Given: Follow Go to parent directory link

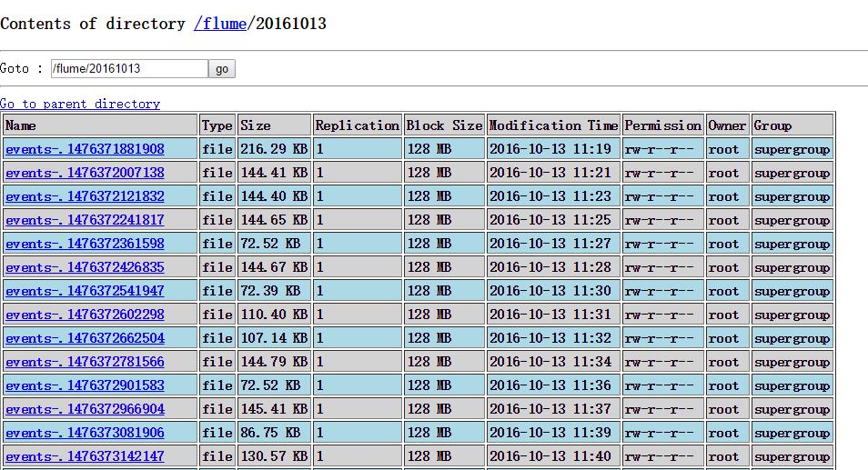Looking at the screenshot, I should 80,104.
